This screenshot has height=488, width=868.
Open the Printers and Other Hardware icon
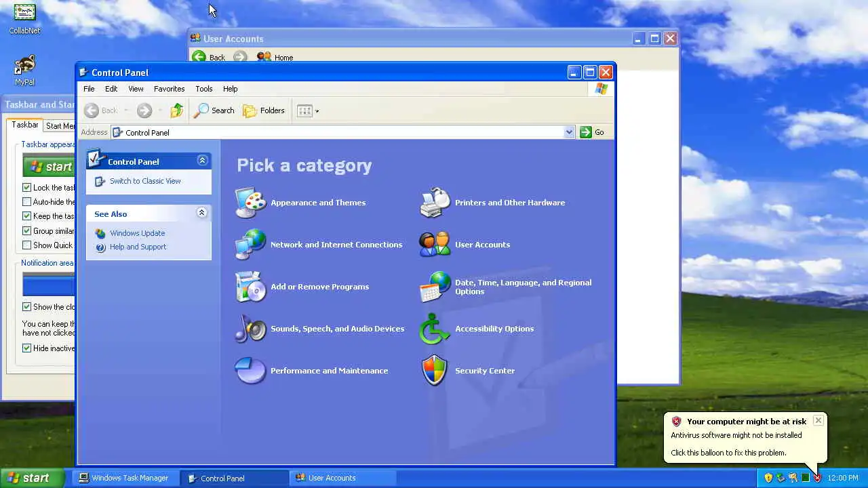435,203
